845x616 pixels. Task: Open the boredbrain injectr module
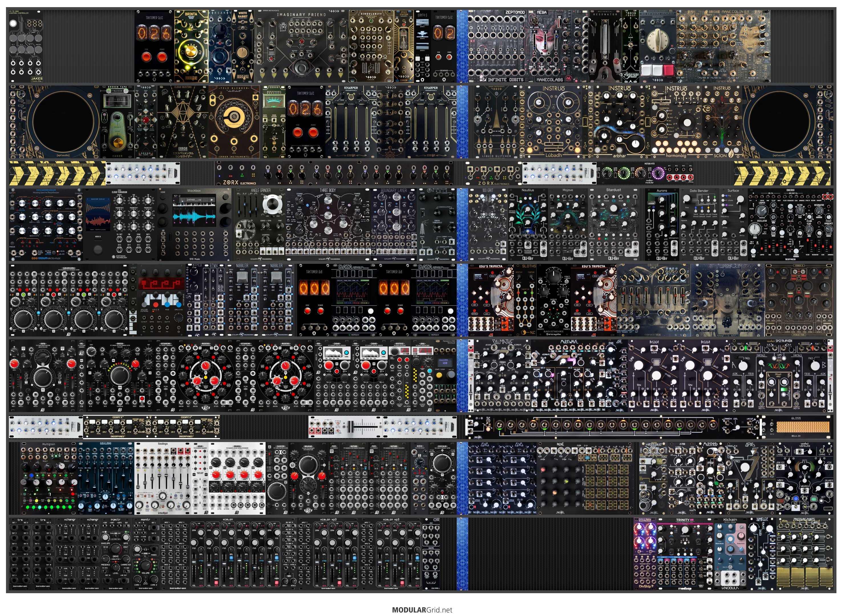point(116,554)
